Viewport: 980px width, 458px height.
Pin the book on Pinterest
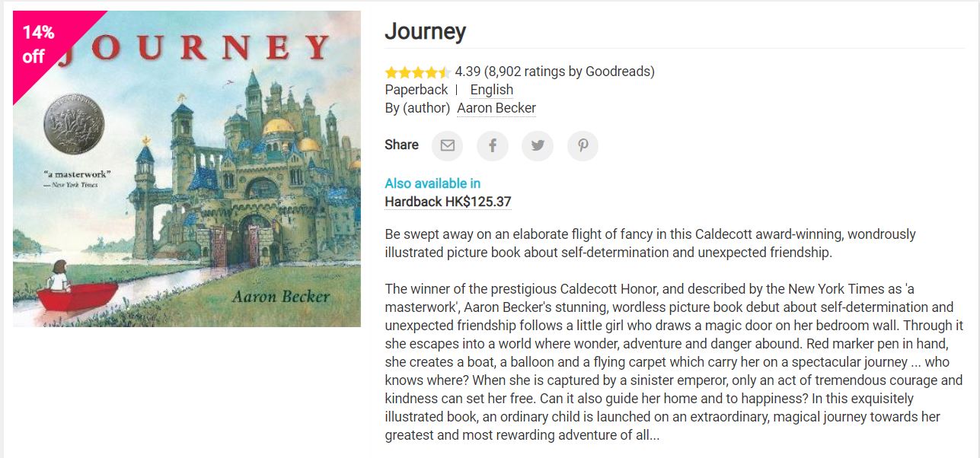[x=583, y=145]
